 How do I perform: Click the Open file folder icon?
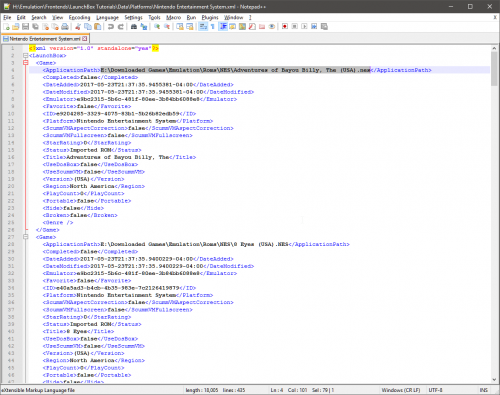[x=16, y=27]
